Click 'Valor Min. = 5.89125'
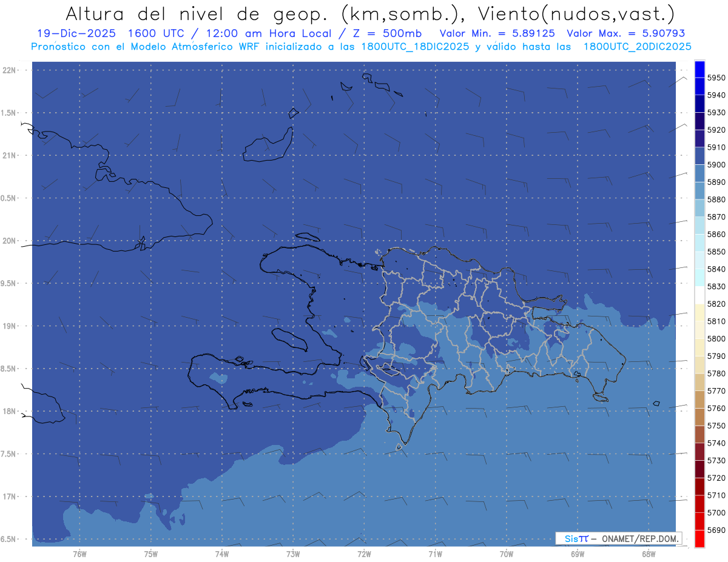Viewport: 728px width, 562px height. point(497,34)
